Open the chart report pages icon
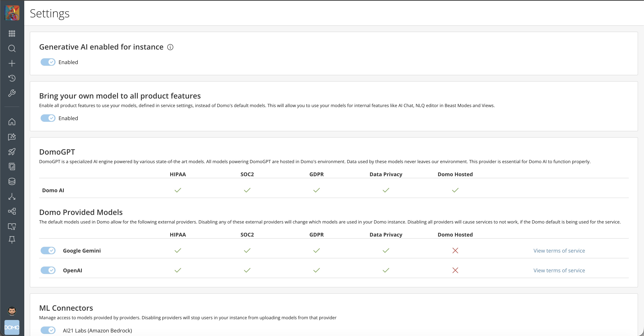The image size is (644, 336). tap(12, 167)
